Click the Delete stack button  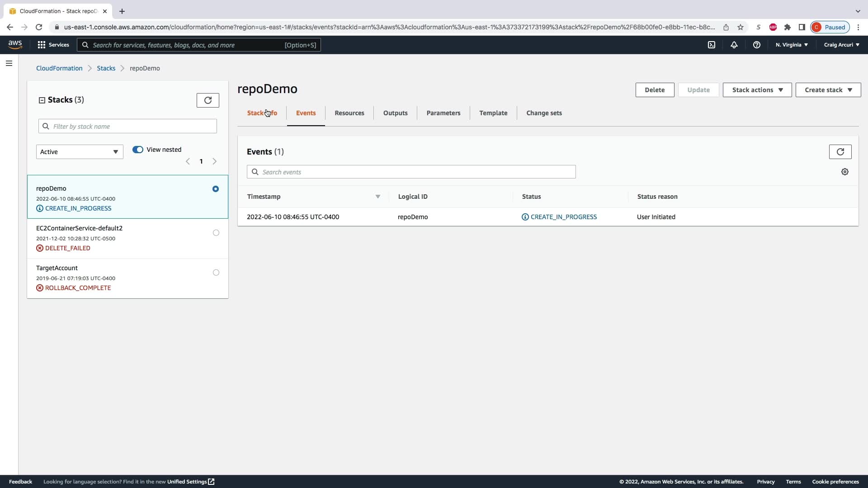[x=654, y=90]
